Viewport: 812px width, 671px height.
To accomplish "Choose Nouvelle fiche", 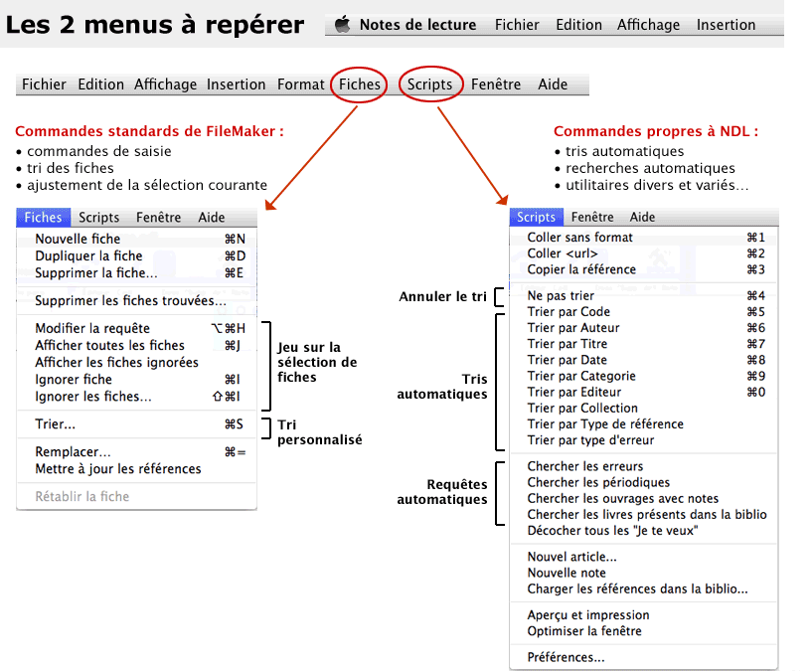I will [137, 239].
